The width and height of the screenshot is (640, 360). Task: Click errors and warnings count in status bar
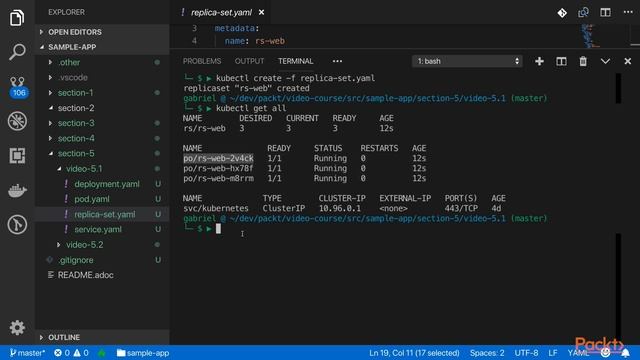[71, 353]
